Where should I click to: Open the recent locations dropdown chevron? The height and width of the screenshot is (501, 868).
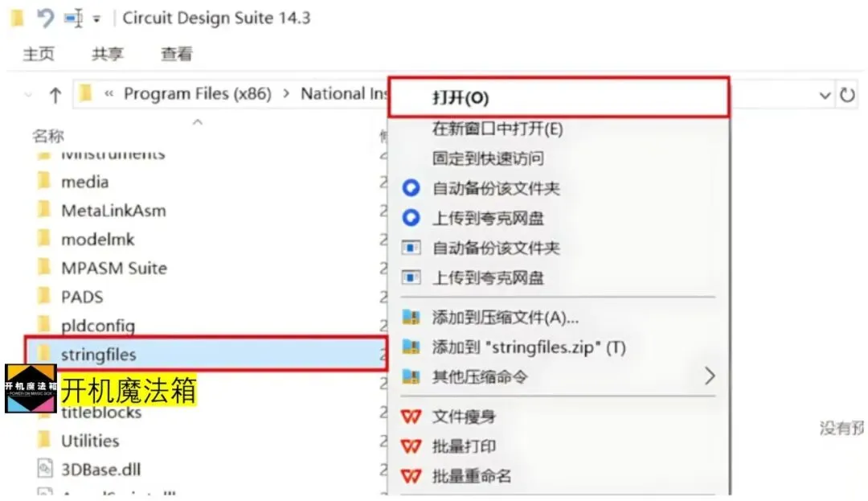[28, 95]
